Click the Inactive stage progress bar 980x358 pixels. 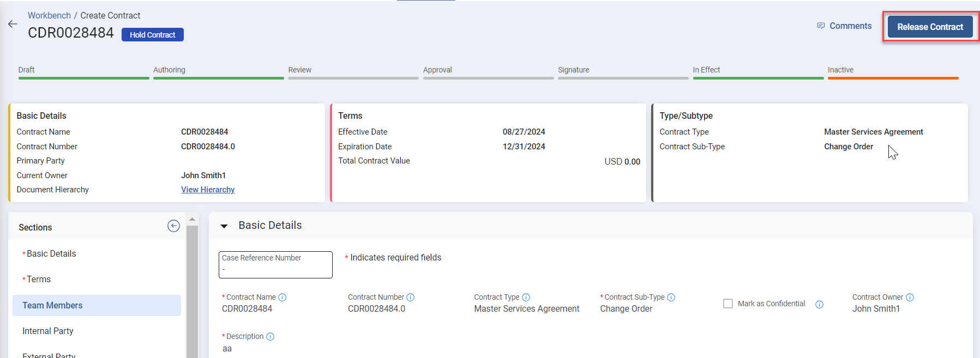pos(893,78)
